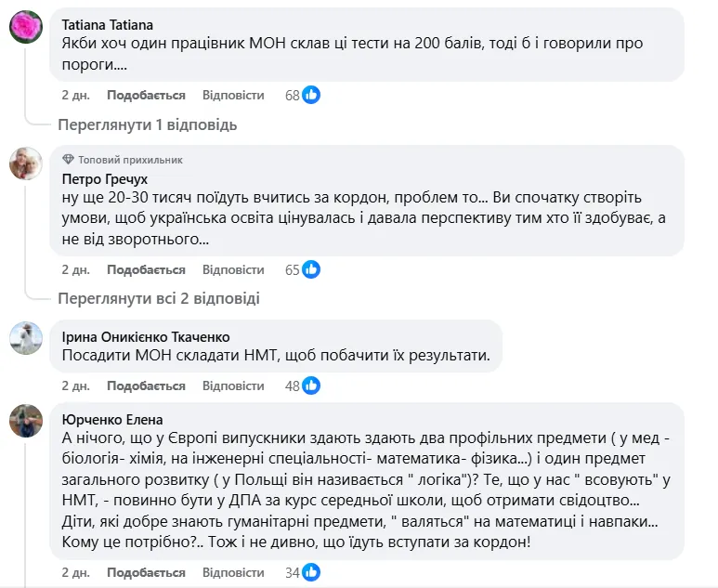Reply to Tatiana Tatiana's comment
Screen dimensions: 718x588
click(233, 95)
